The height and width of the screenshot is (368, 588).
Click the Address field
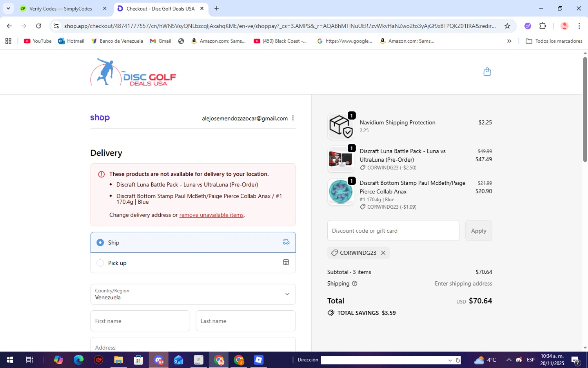click(193, 344)
